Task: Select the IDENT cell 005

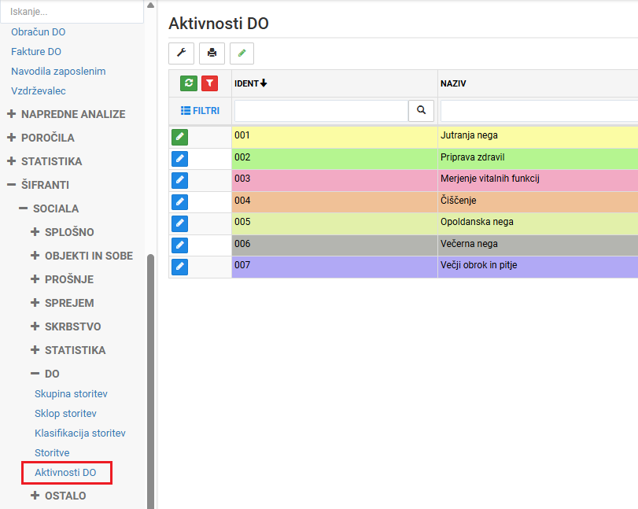Action: coord(334,223)
